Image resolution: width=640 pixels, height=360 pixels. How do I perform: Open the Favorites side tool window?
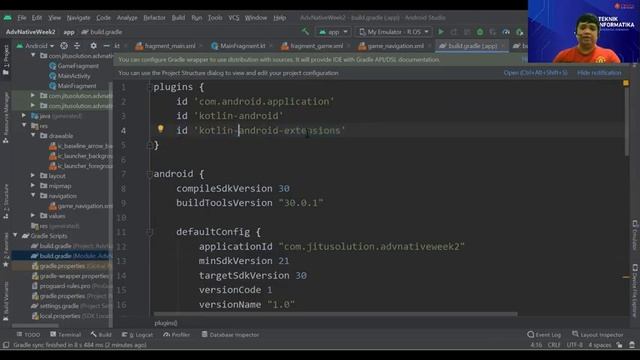coord(6,250)
